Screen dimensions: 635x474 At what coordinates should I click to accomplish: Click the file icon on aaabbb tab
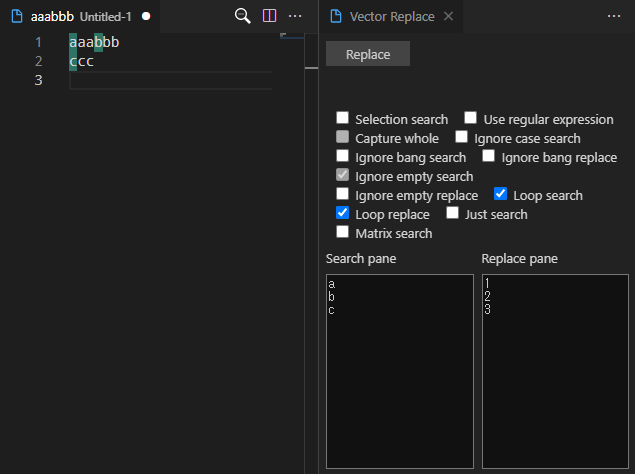[17, 17]
